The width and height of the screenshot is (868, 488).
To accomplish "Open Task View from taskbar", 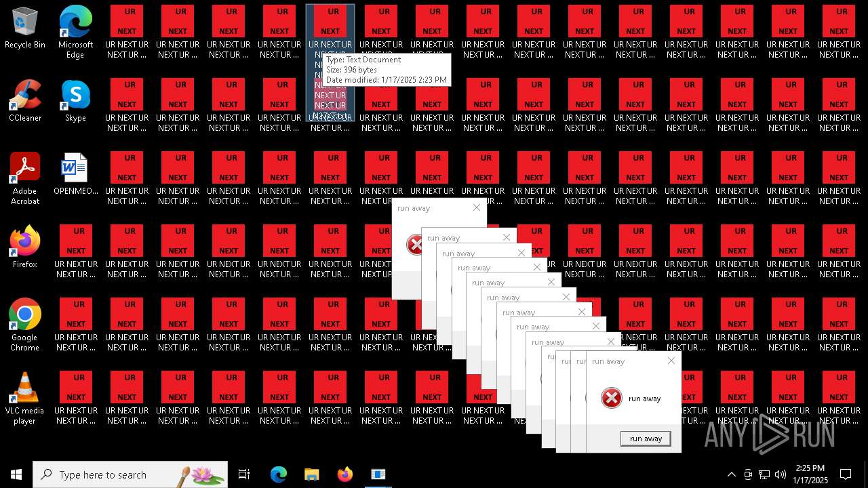I will coord(244,474).
